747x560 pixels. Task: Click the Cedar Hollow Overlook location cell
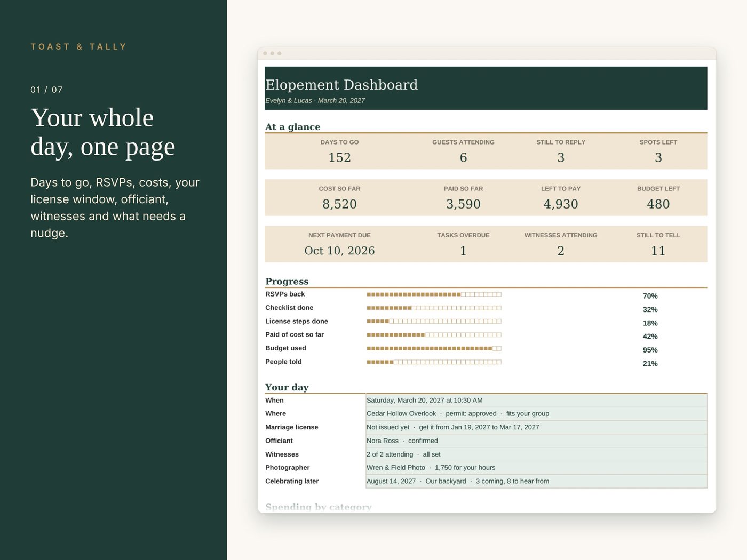536,414
